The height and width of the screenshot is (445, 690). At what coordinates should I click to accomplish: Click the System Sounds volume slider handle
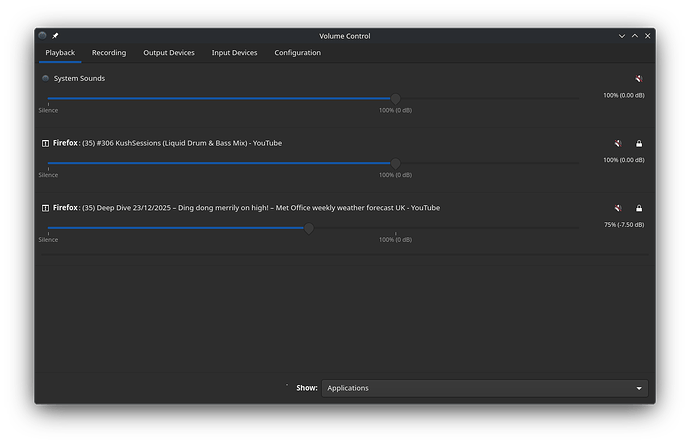[395, 98]
